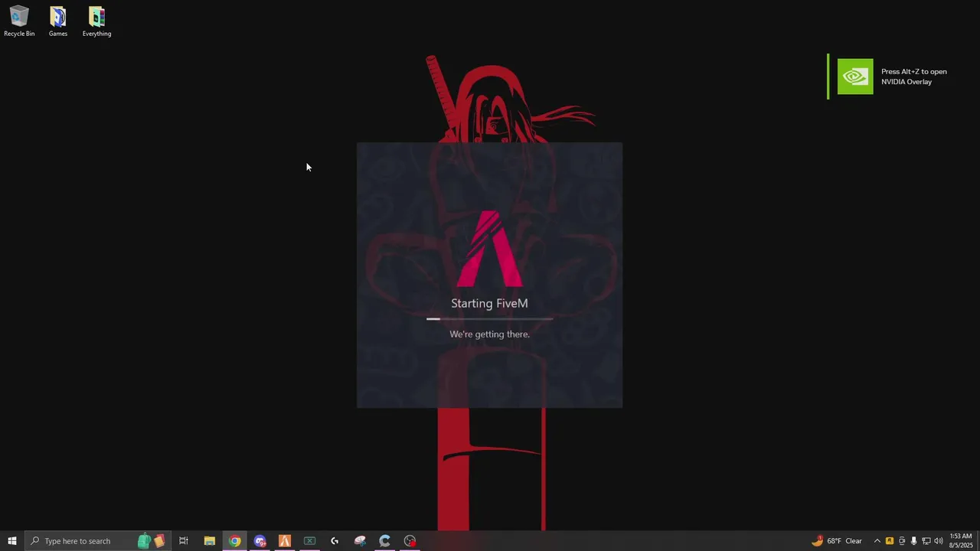Switch to Google Chrome on the taskbar
Screen dimensions: 980x551
pyautogui.click(x=234, y=541)
